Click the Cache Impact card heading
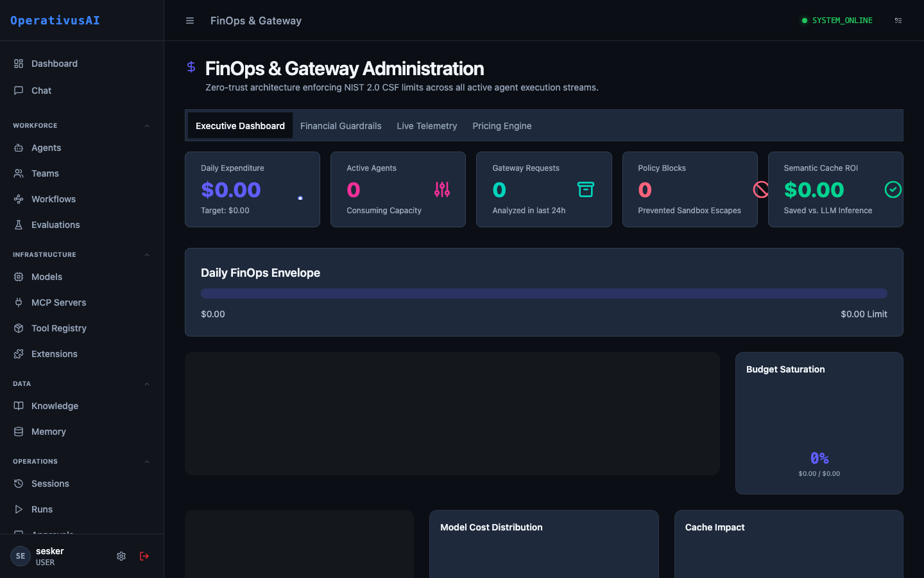The image size is (924, 578). pos(715,527)
